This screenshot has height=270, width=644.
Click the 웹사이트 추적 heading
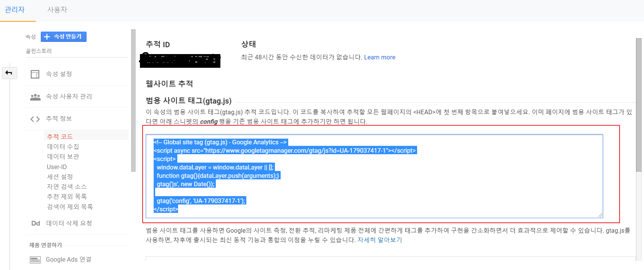coord(169,83)
